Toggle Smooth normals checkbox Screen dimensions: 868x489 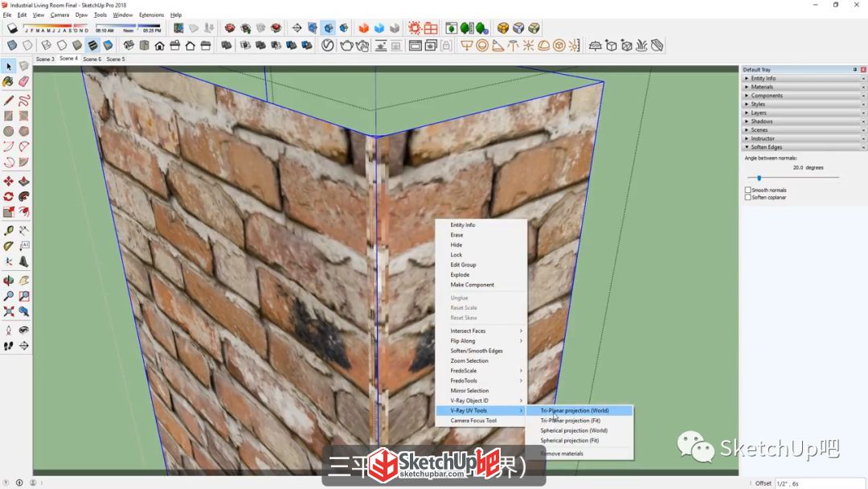pyautogui.click(x=748, y=190)
